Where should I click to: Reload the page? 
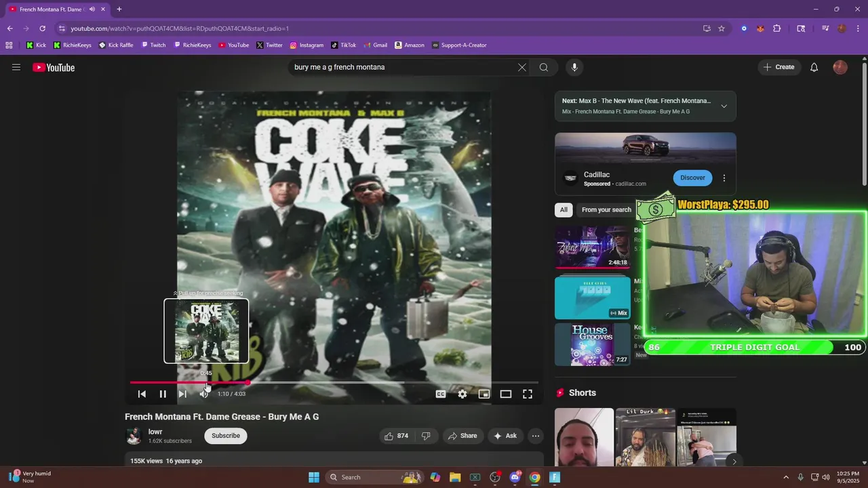click(x=42, y=28)
